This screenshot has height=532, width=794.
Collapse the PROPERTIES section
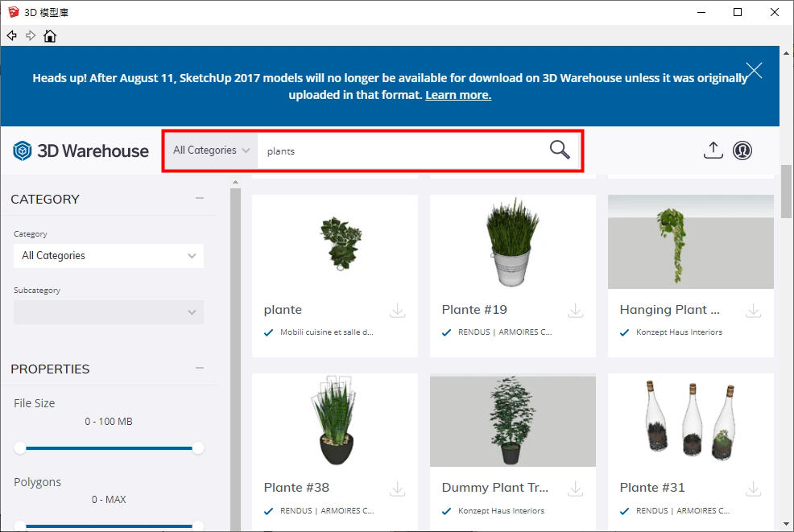[200, 368]
